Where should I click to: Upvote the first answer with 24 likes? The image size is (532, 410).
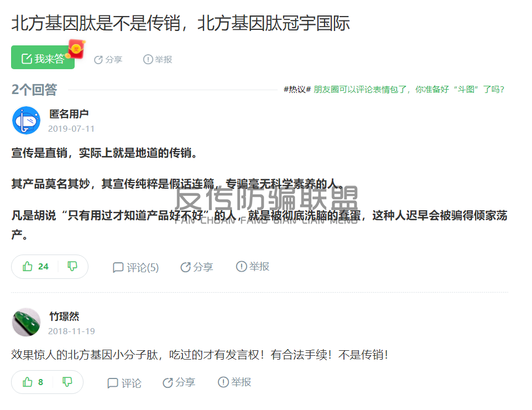pos(35,267)
